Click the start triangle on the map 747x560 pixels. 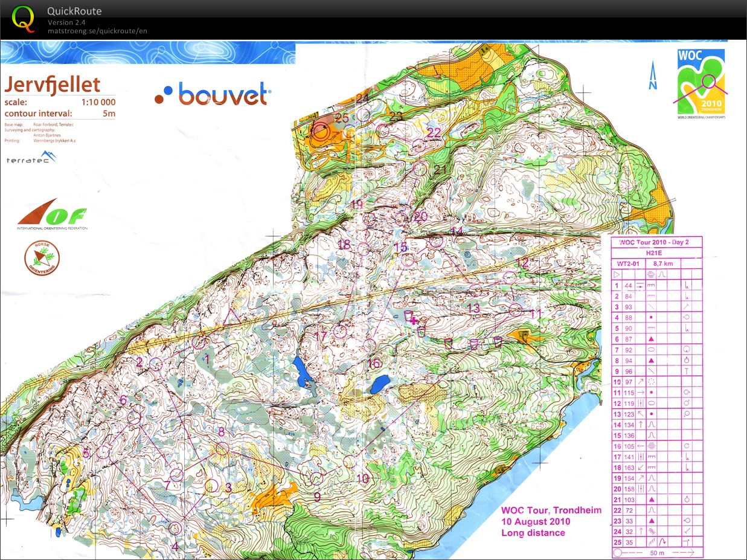tap(231, 317)
